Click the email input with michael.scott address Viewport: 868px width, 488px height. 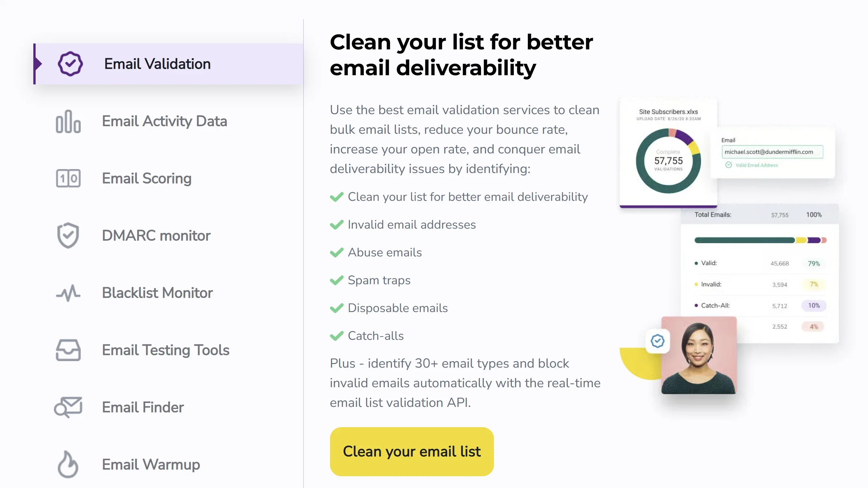[x=772, y=152]
